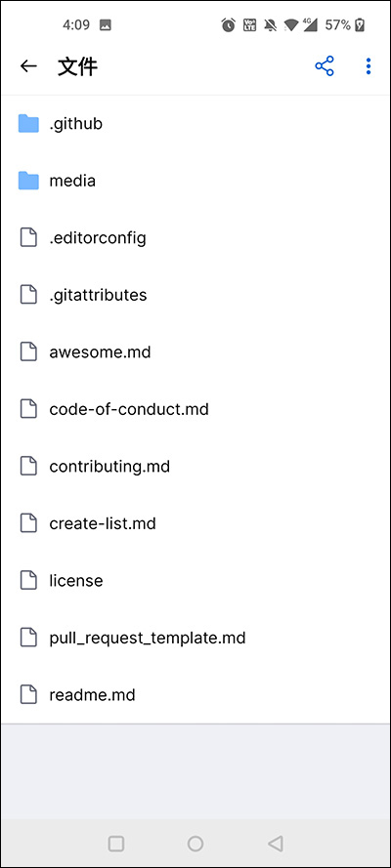Image resolution: width=391 pixels, height=868 pixels.
Task: Tap the share icon in header
Action: point(325,66)
